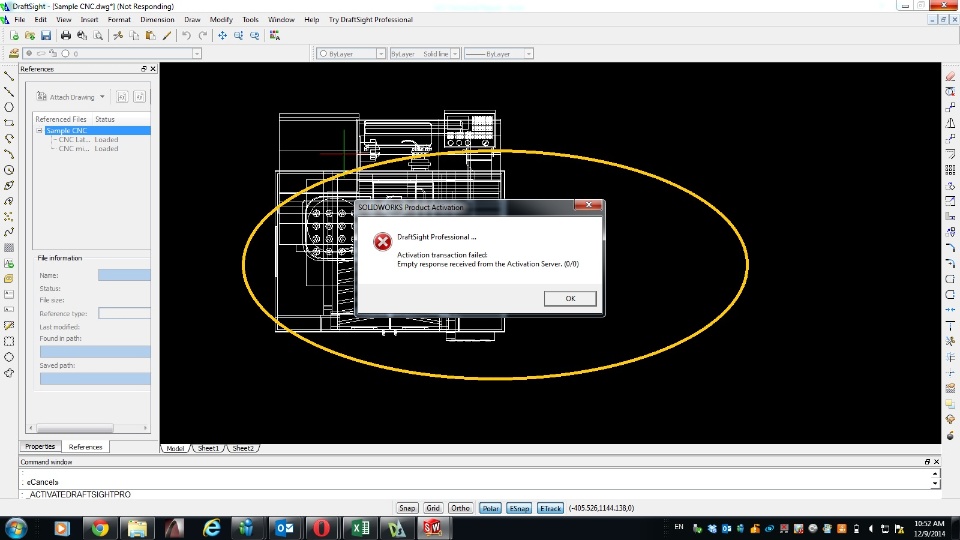Open the Solid line style dropdown
This screenshot has width=960, height=540.
coord(455,54)
